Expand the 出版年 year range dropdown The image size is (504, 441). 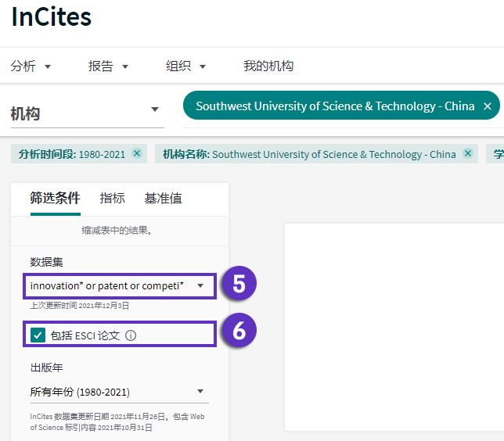coord(117,392)
